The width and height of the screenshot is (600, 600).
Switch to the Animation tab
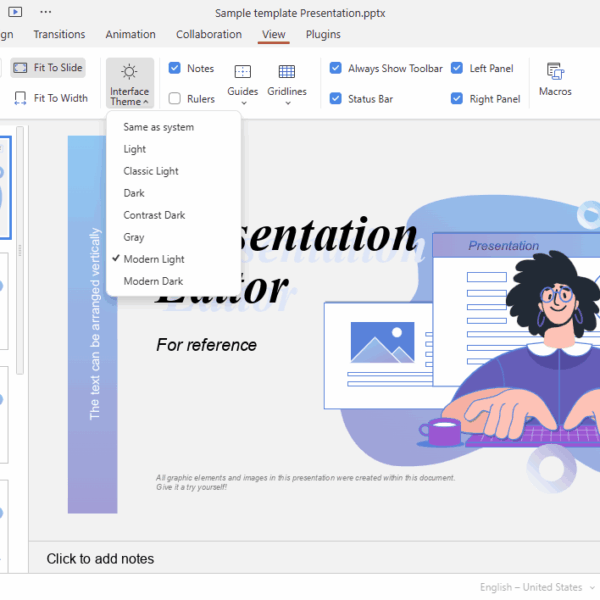[130, 34]
